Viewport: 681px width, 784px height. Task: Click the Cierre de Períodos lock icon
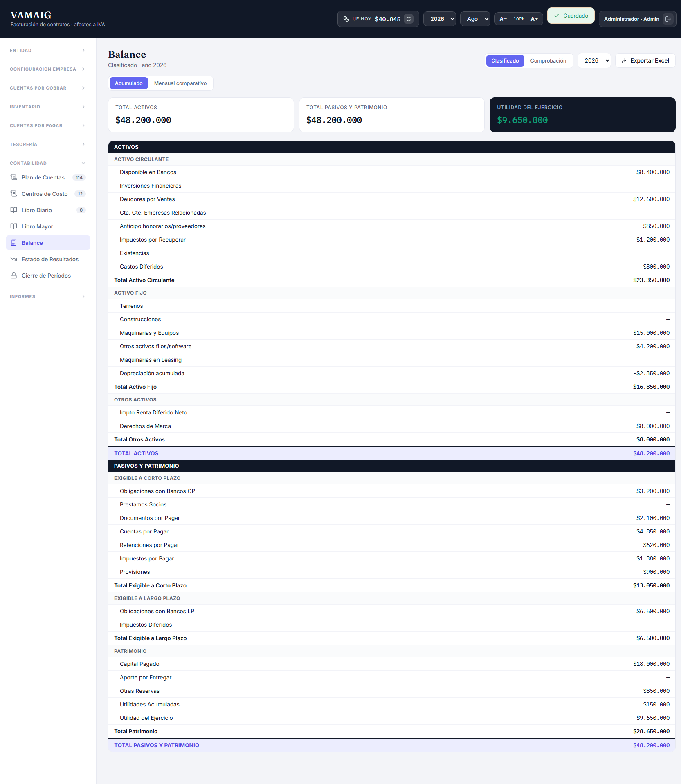point(13,276)
